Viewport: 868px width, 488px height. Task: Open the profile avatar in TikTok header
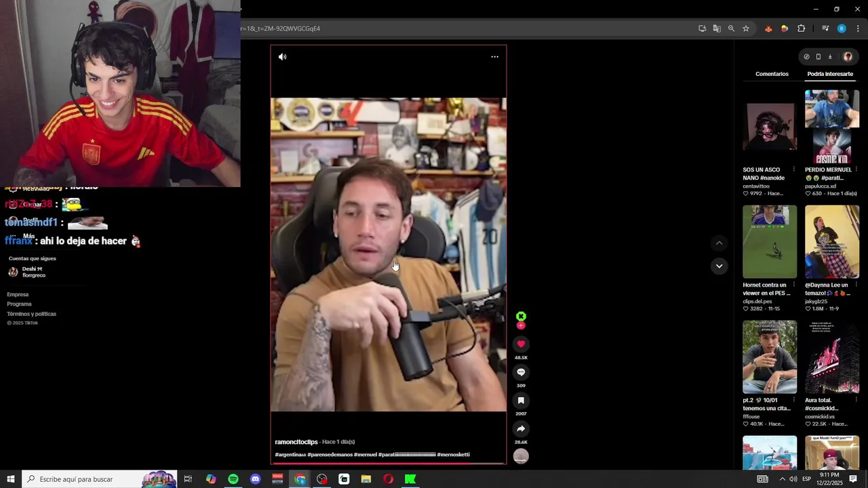(847, 57)
